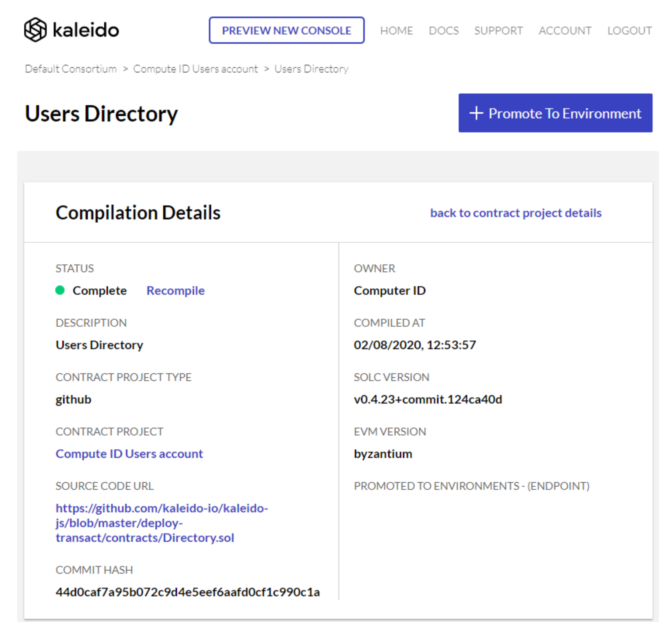
Task: Open the Support page
Action: tap(498, 31)
